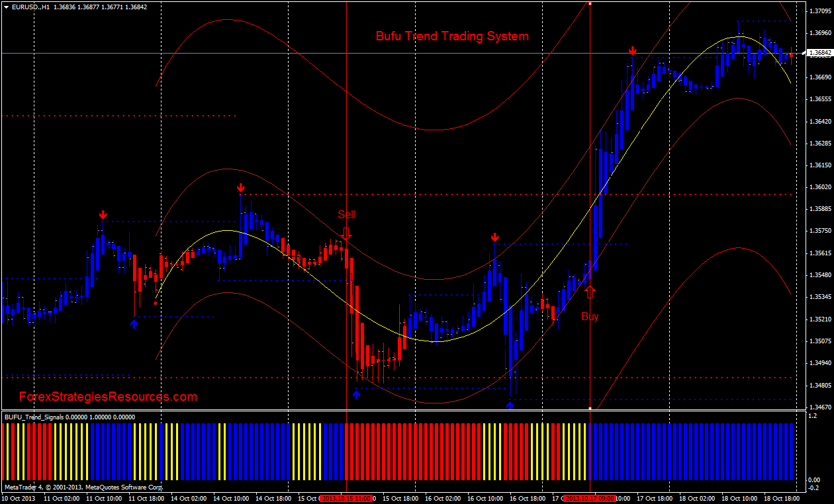
Task: Select the red hollow Sell arrow below the Sell label
Action: tap(346, 233)
